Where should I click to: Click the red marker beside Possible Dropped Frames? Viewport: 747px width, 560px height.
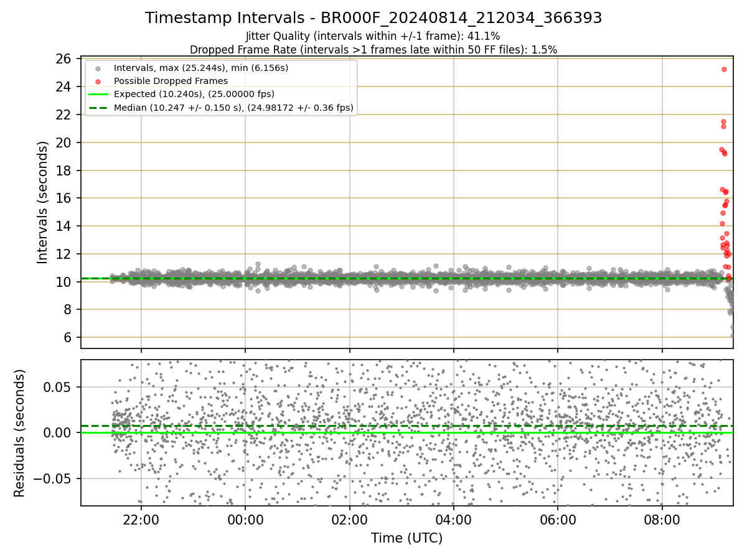tap(98, 82)
